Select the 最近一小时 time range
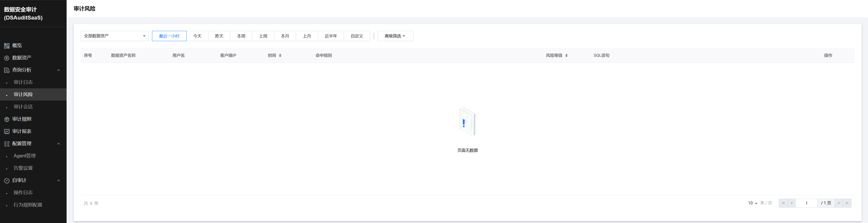Viewport: 868px width, 223px height. pyautogui.click(x=169, y=36)
